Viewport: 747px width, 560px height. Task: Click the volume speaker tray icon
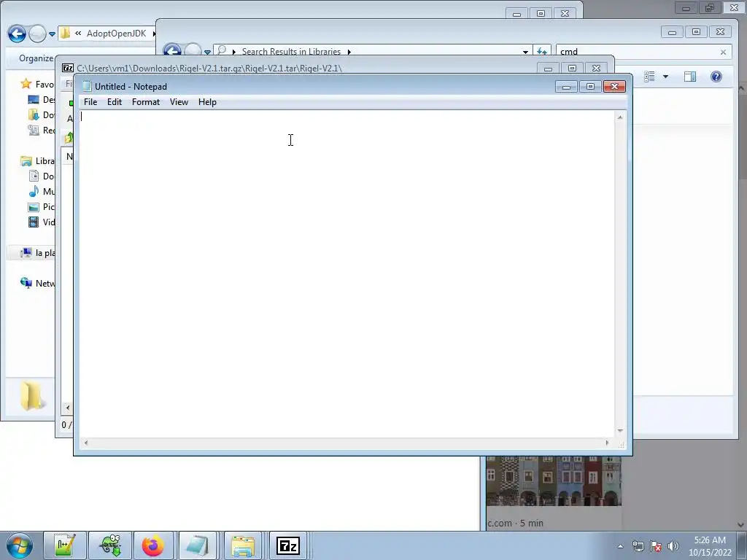point(673,546)
